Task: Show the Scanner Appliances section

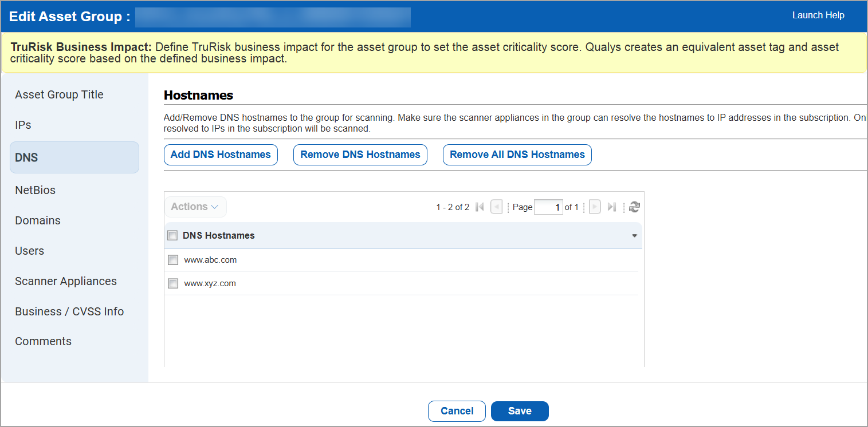Action: (66, 281)
